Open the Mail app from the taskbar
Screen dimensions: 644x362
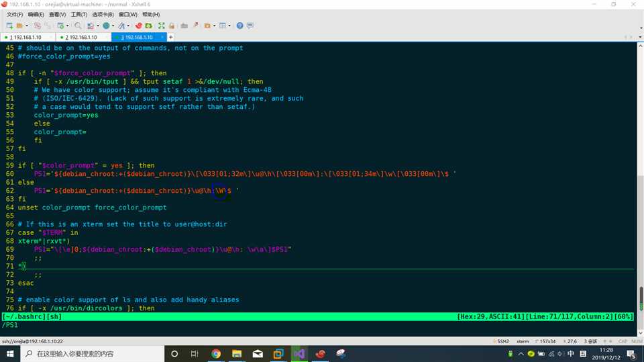258,354
